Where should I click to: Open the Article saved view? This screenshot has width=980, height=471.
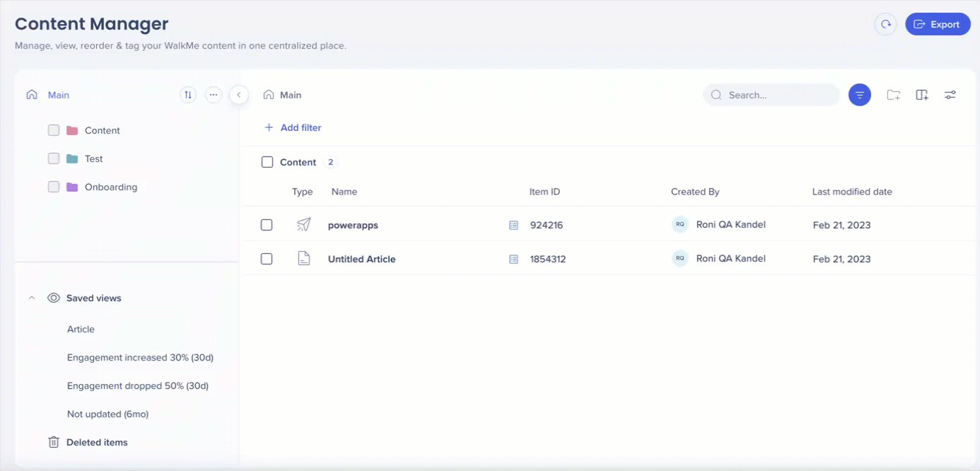(81, 329)
